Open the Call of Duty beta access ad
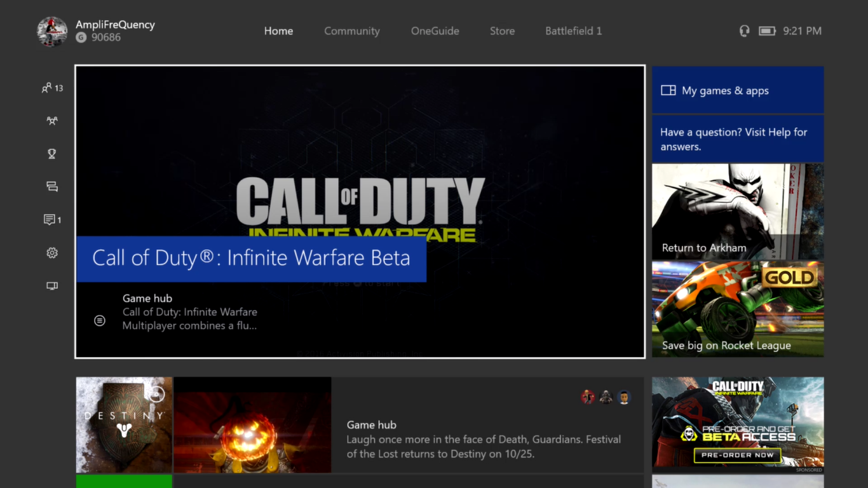This screenshot has height=488, width=868. (x=738, y=425)
